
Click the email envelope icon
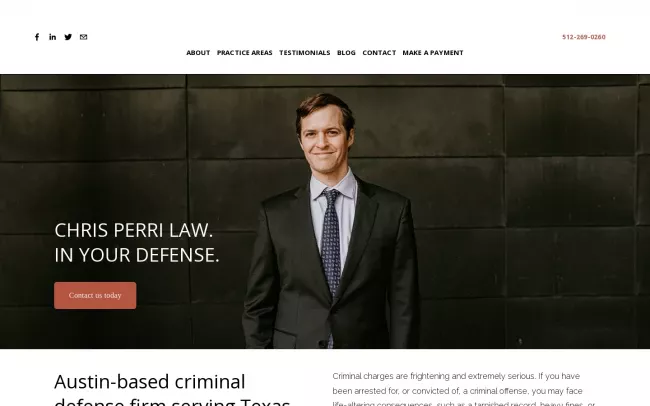pos(83,37)
